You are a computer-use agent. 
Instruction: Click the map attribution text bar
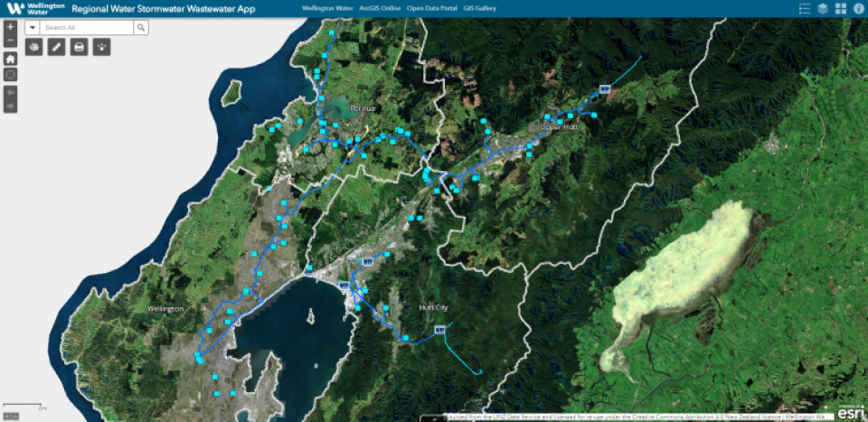pyautogui.click(x=639, y=416)
